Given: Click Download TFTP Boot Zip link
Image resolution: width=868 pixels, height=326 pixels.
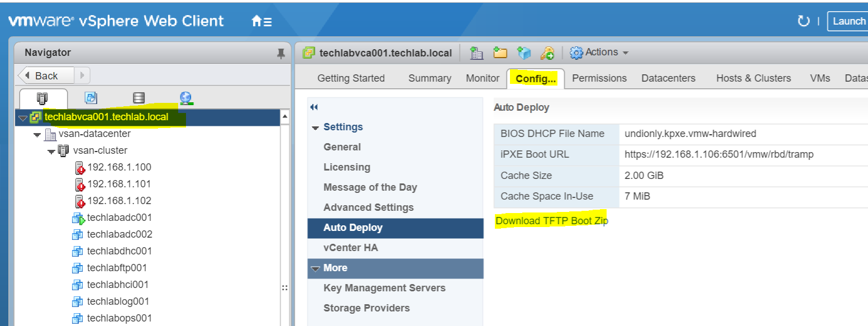Looking at the screenshot, I should (x=552, y=221).
